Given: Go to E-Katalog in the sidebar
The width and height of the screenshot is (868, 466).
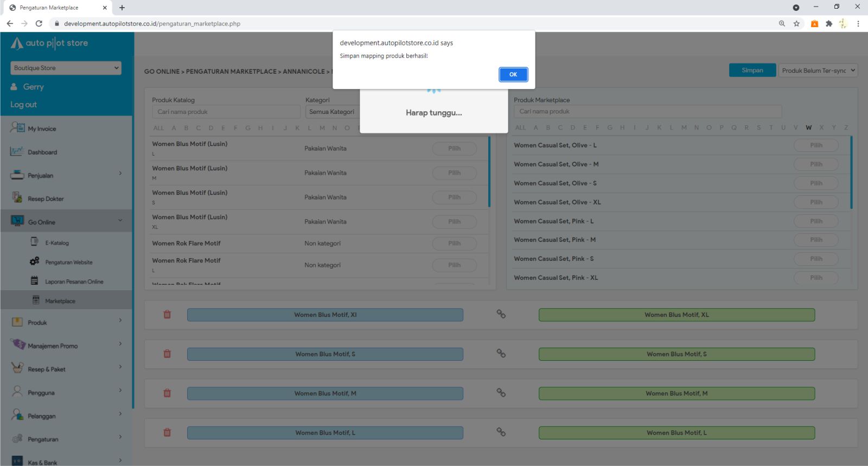Looking at the screenshot, I should [x=57, y=243].
